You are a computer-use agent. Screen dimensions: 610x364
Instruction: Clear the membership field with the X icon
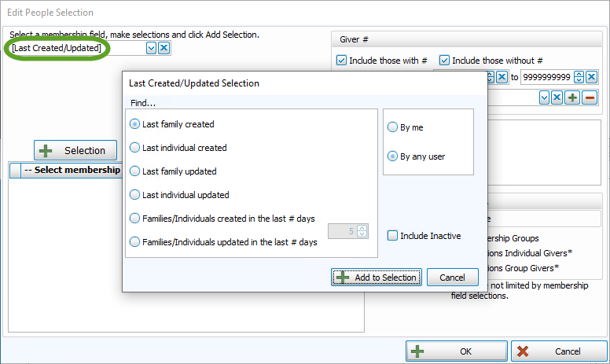coord(164,48)
